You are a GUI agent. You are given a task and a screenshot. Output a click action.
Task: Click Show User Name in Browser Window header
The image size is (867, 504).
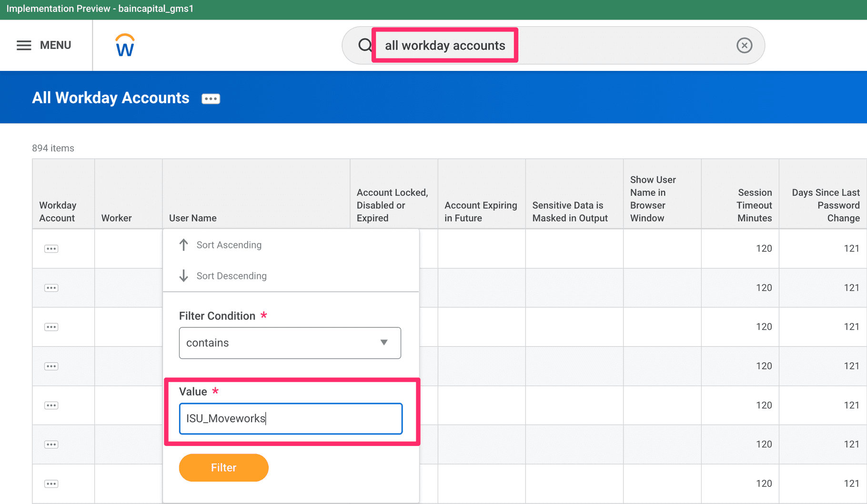coord(662,194)
